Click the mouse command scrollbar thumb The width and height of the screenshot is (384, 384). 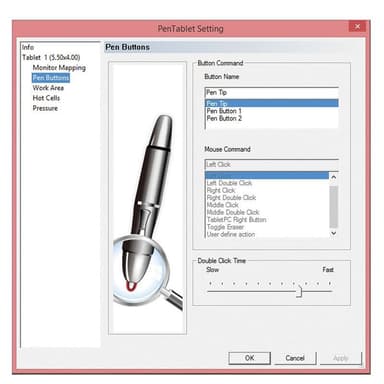coord(334,207)
